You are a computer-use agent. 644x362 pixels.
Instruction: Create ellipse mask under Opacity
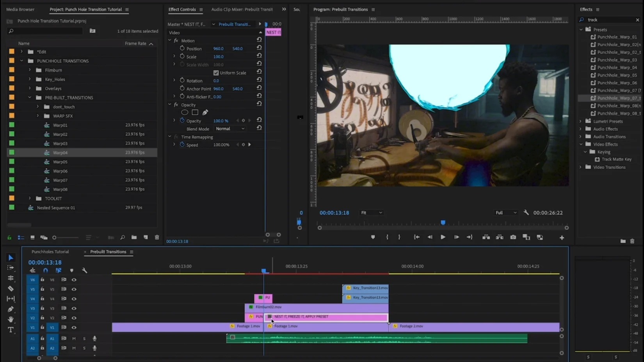(185, 112)
